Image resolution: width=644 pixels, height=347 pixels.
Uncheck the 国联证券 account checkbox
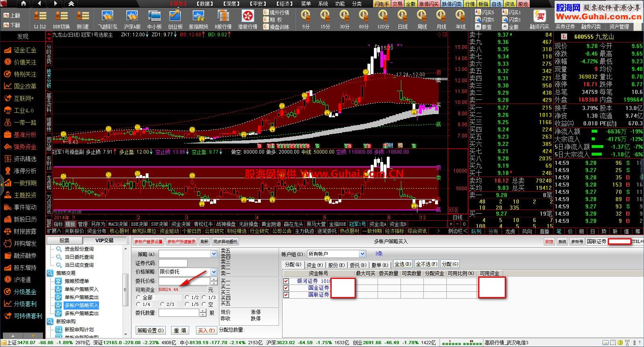point(286,295)
